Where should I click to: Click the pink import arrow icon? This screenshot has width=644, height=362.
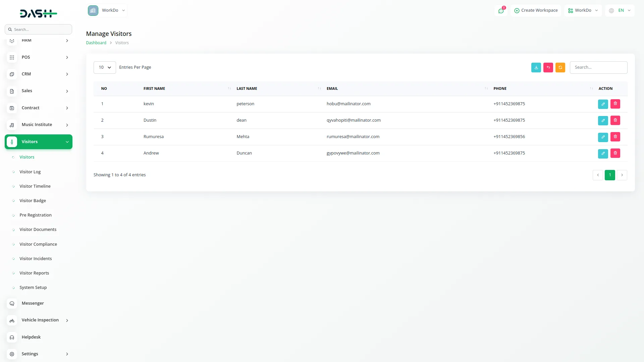coord(548,67)
